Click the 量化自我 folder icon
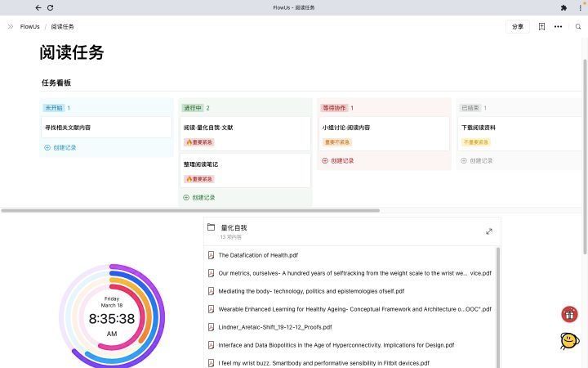 point(212,227)
